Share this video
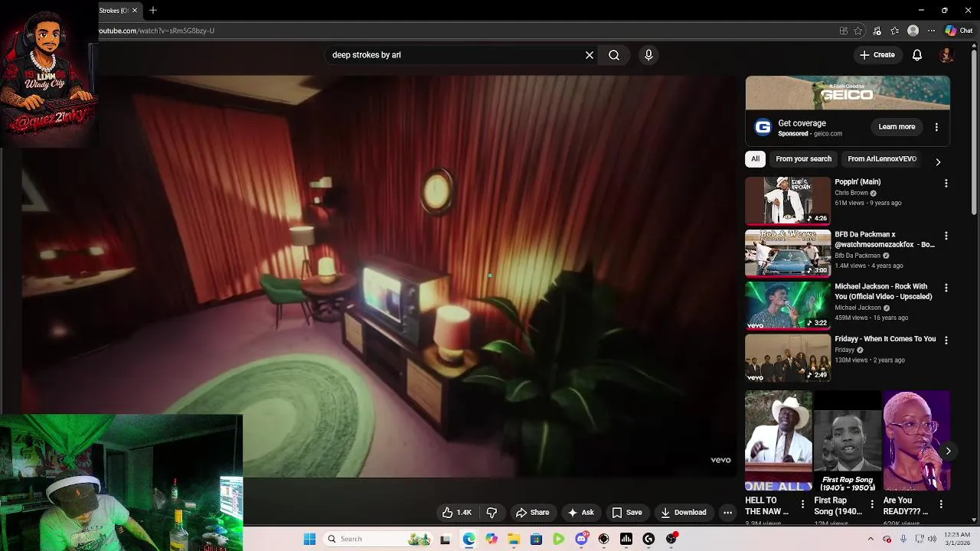Image resolution: width=980 pixels, height=551 pixels. point(532,513)
